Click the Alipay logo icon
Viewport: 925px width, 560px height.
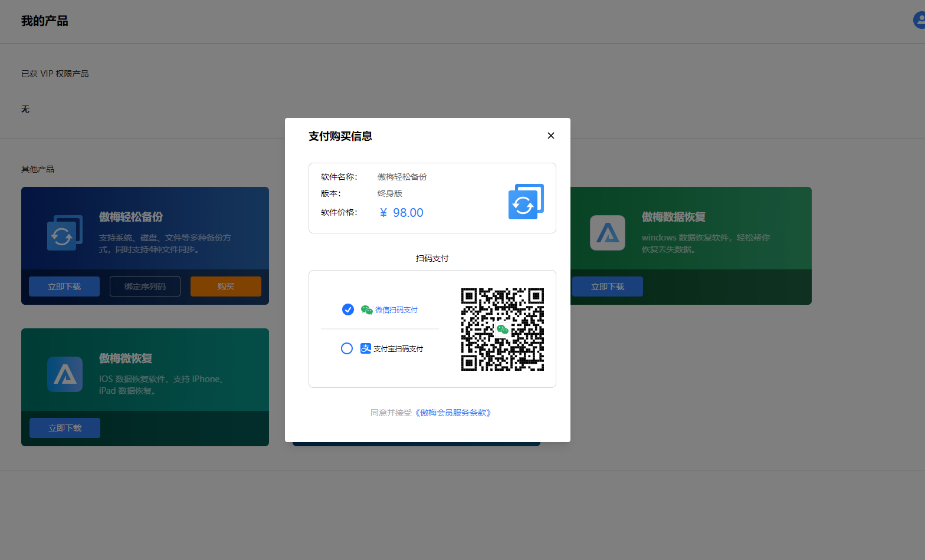coord(366,348)
